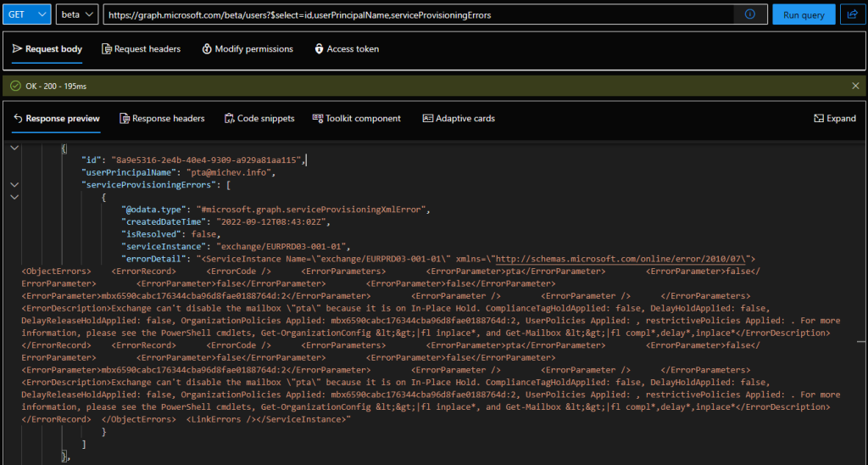Click the Modify permissions key icon
The width and height of the screenshot is (868, 465).
click(x=207, y=48)
